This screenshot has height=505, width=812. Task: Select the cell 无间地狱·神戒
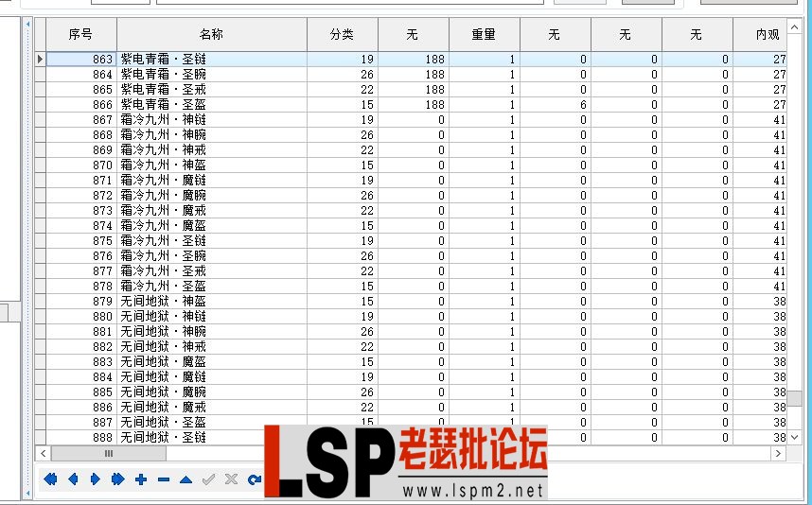(212, 347)
